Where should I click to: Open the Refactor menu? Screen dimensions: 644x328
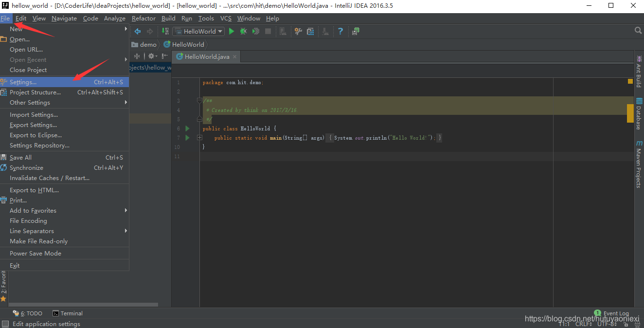(x=143, y=18)
